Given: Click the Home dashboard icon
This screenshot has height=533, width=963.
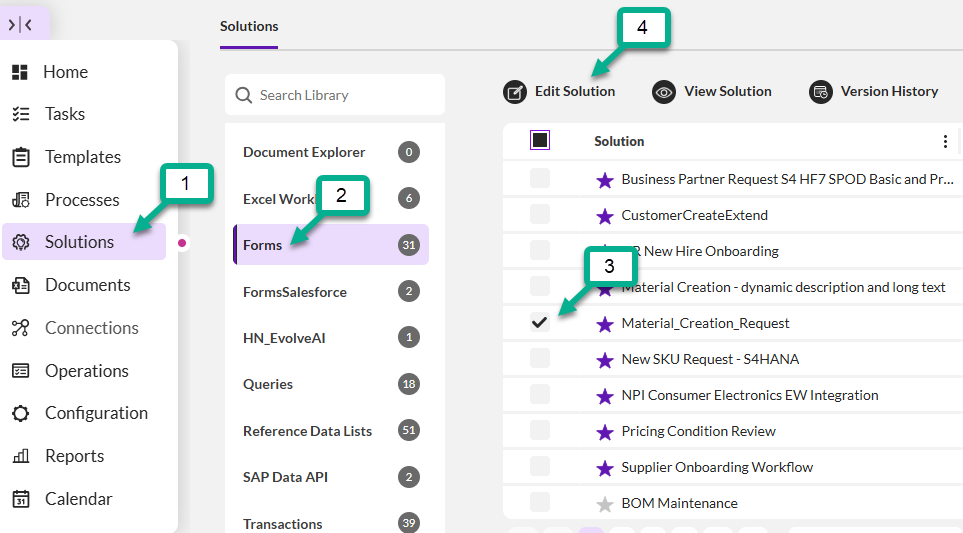Looking at the screenshot, I should click(20, 72).
